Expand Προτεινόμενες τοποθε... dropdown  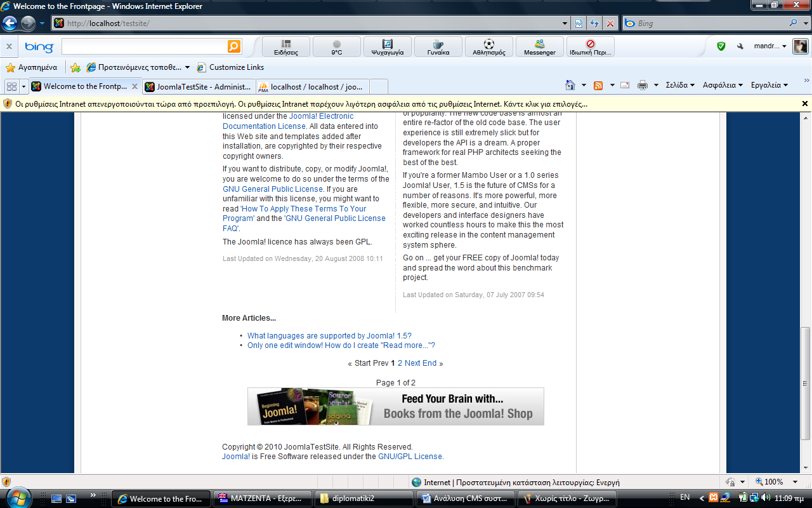click(x=187, y=67)
